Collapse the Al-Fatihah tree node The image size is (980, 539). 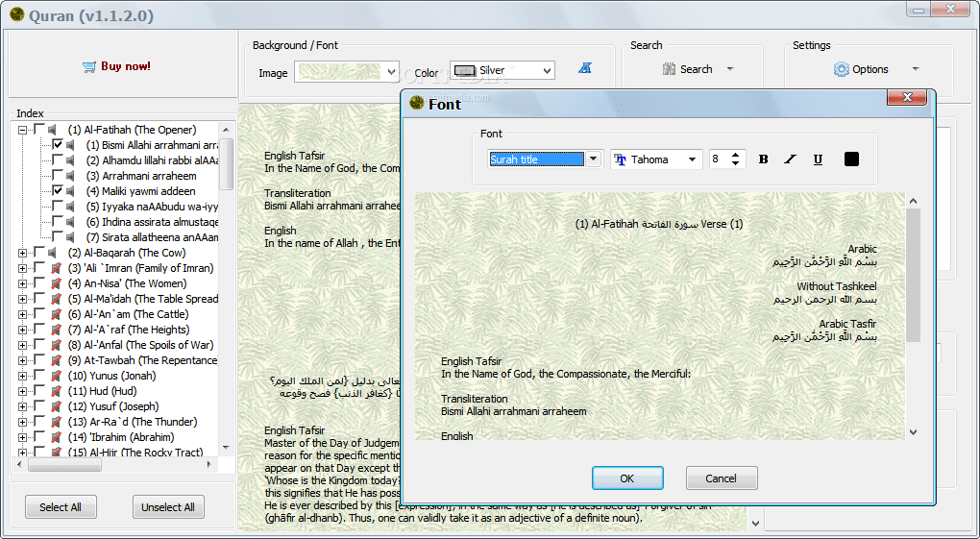22,130
